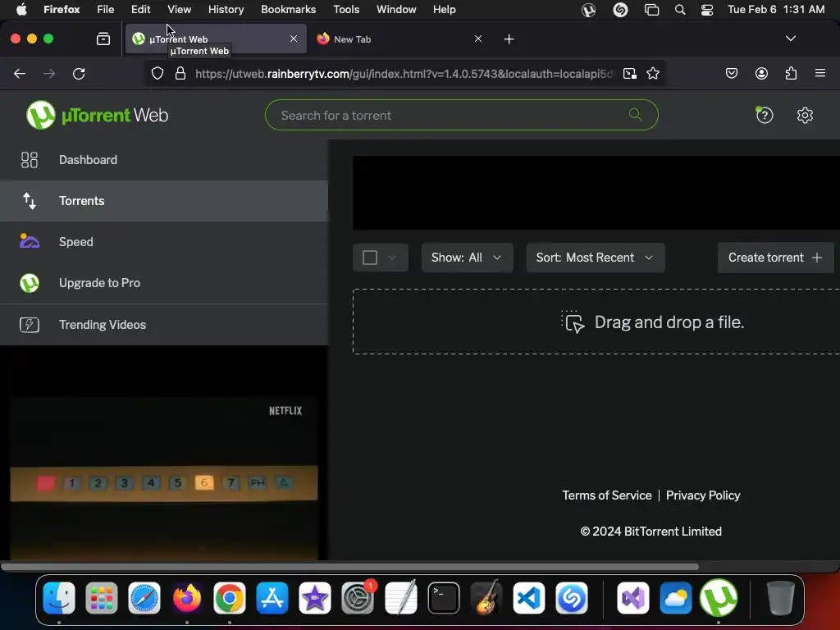Open µTorrent from the dock
Viewport: 840px width, 630px height.
click(719, 598)
